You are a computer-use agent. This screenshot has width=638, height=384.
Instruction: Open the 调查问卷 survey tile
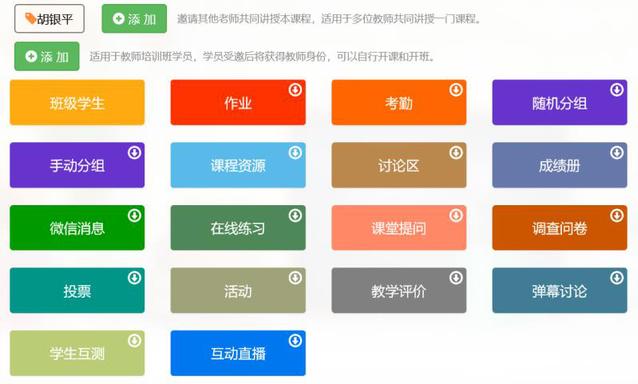[x=559, y=228]
